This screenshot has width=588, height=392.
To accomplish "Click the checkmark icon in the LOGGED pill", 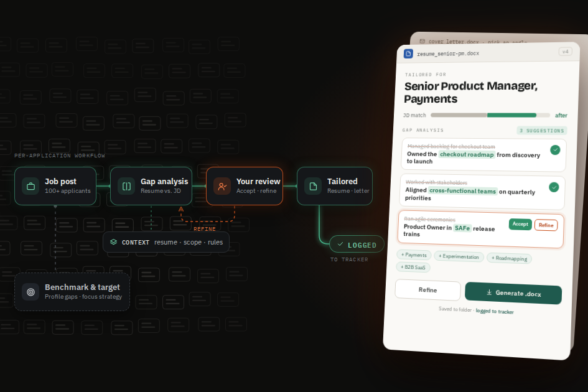I will tap(340, 244).
